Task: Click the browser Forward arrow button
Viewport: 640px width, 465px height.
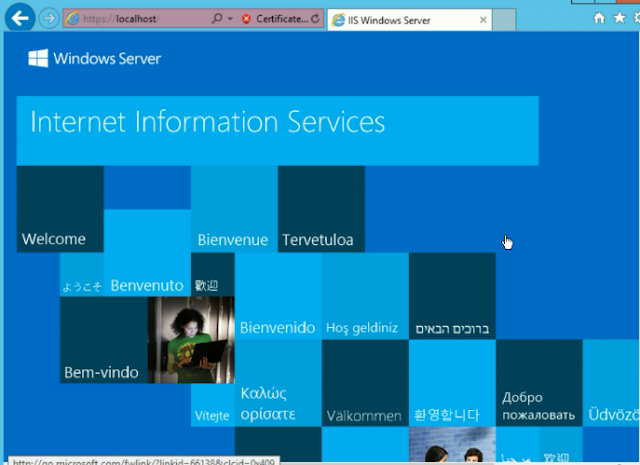Action: click(49, 19)
